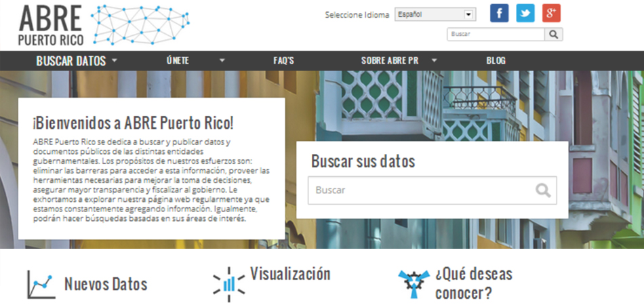Open the Español language dropdown
Image resolution: width=644 pixels, height=305 pixels.
tap(435, 14)
